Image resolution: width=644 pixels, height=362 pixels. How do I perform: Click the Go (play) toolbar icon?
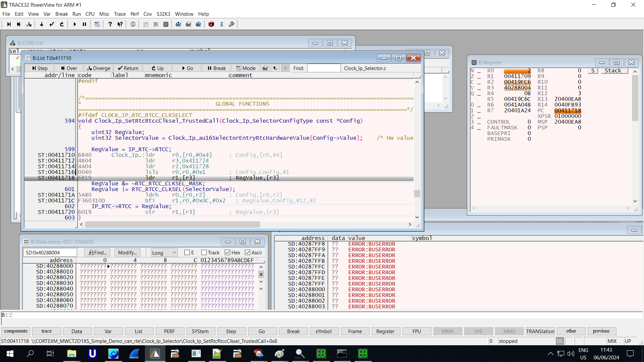tap(74, 24)
